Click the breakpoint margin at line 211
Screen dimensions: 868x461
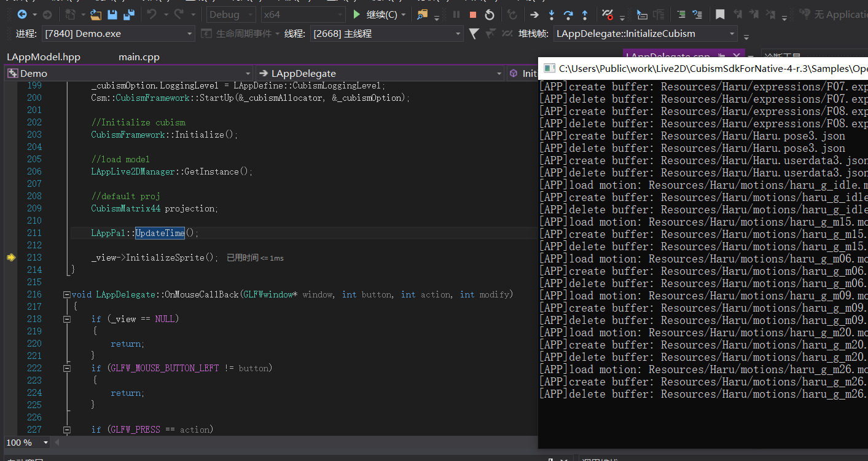pos(10,233)
